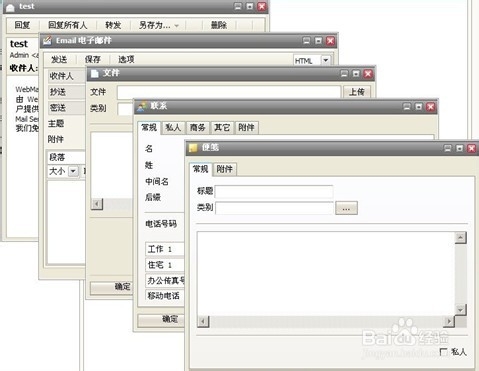
Task: Switch to the Private (私人) tab in Contact
Action: click(x=173, y=127)
